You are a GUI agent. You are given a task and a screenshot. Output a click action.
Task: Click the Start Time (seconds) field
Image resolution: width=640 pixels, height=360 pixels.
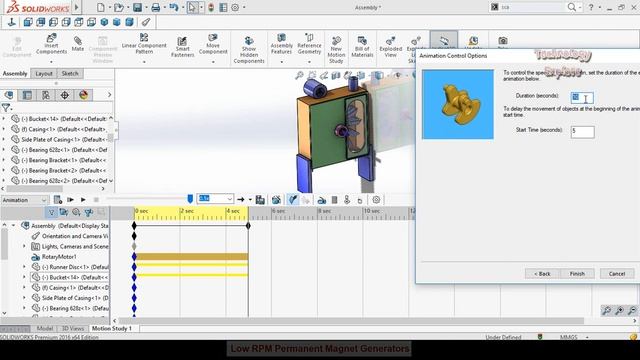(x=582, y=131)
